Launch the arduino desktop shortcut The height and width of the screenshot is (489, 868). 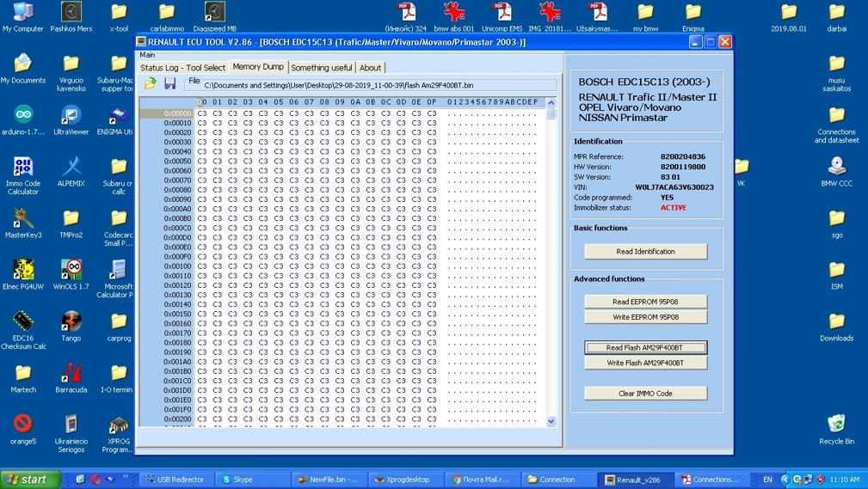pos(22,120)
